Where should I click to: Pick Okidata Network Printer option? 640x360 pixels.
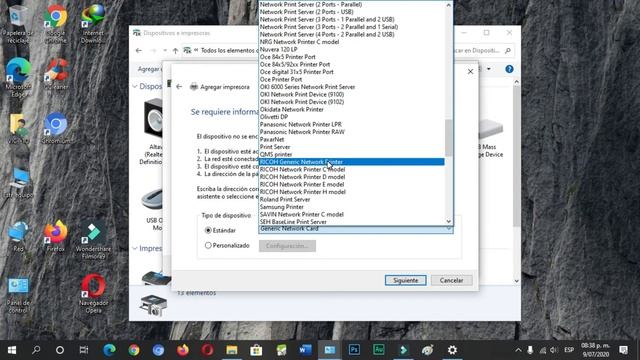pos(351,109)
